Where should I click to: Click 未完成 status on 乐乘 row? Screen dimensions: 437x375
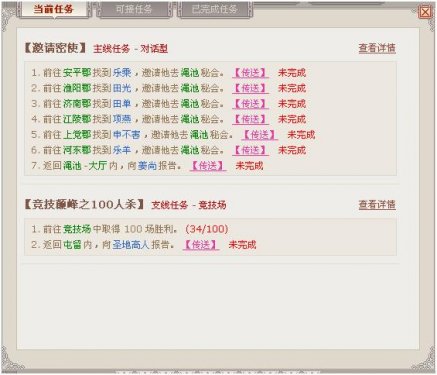292,73
